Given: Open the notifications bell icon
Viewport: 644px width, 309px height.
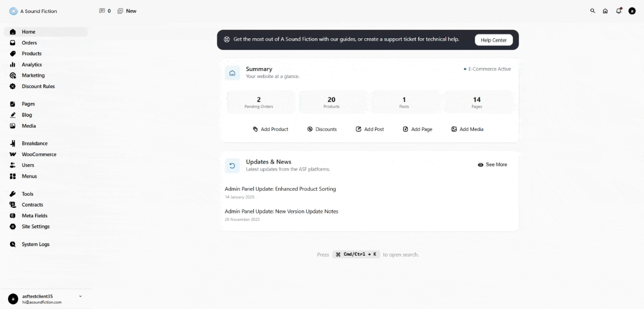Looking at the screenshot, I should [x=619, y=11].
